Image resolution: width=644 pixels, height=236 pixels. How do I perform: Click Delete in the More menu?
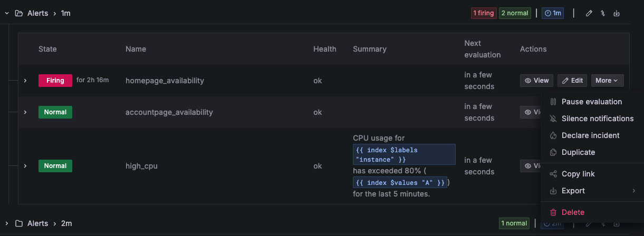(x=573, y=212)
